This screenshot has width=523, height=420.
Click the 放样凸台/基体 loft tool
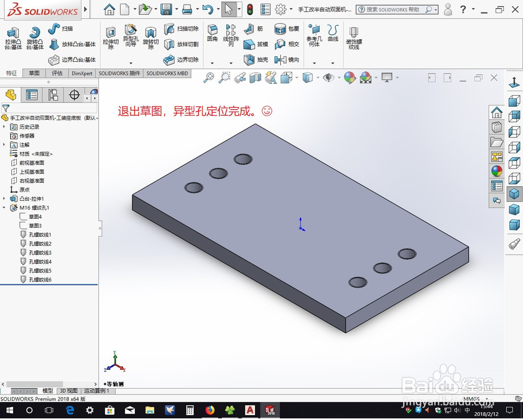[x=72, y=44]
